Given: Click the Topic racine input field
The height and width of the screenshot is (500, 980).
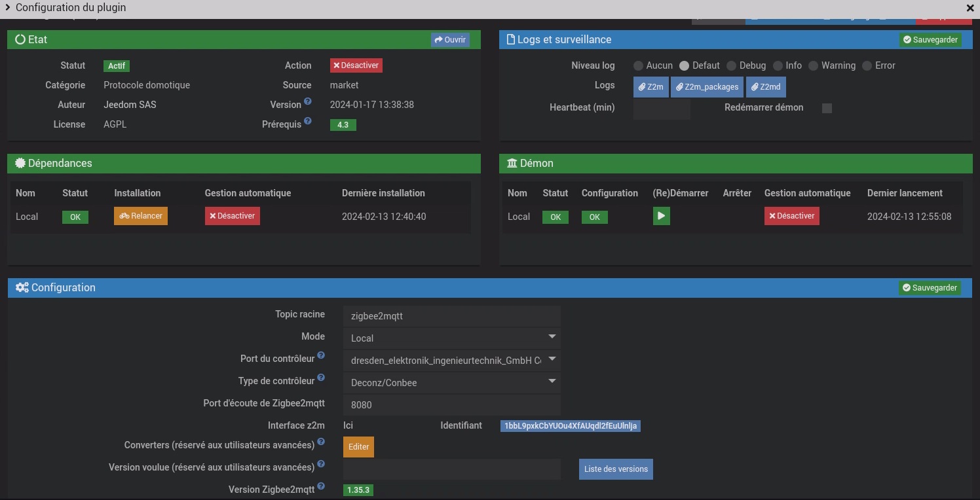Looking at the screenshot, I should click(x=452, y=316).
